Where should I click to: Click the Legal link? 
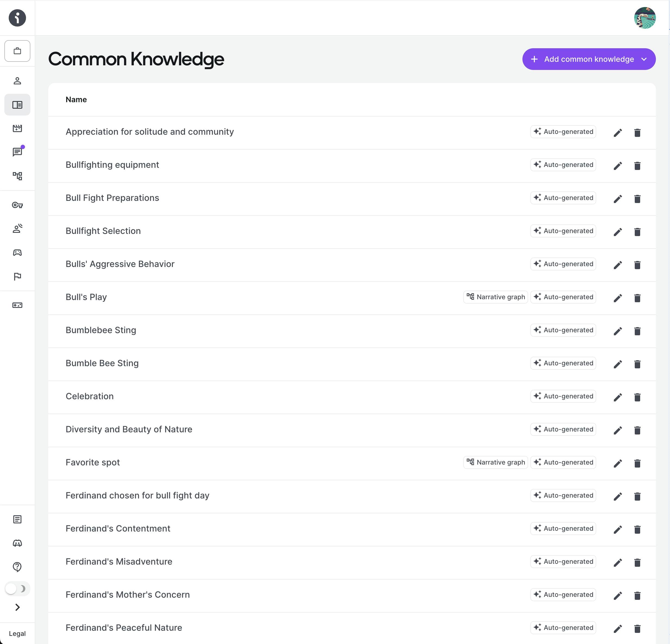pos(17,633)
